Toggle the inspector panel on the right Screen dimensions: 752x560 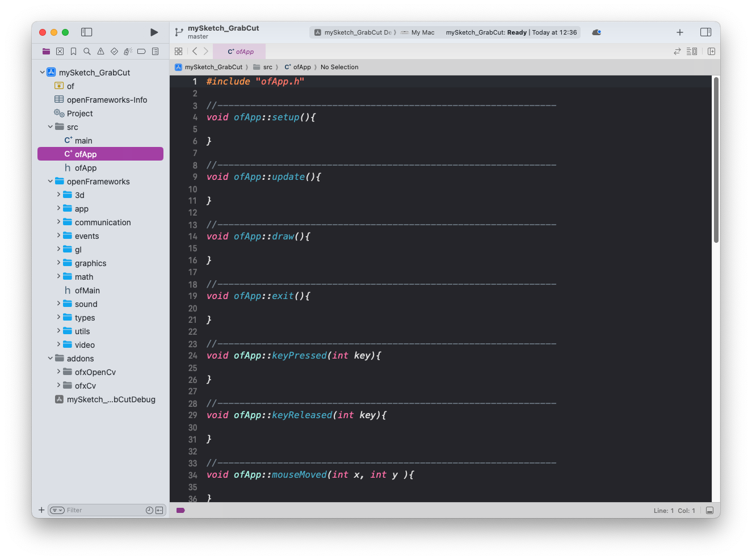[706, 32]
